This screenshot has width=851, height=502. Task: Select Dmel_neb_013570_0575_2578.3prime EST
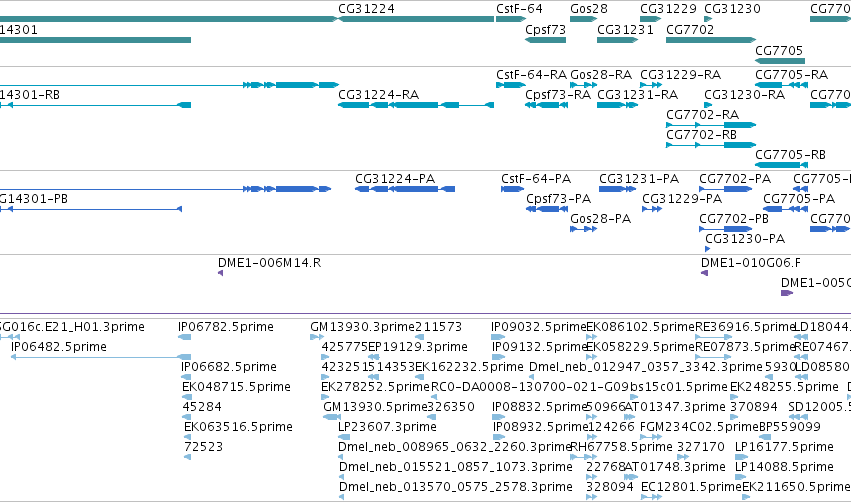tap(341, 497)
